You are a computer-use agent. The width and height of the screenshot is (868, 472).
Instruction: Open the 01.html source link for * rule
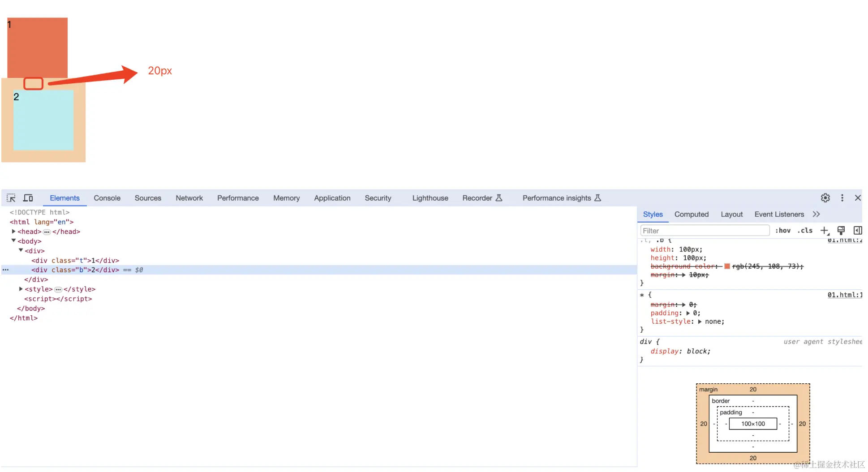pyautogui.click(x=845, y=295)
